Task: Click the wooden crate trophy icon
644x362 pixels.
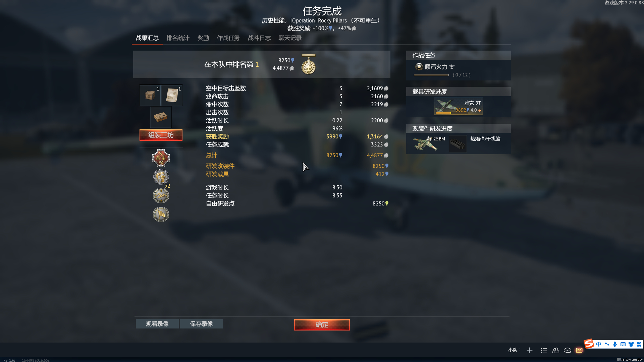Action: (x=150, y=96)
